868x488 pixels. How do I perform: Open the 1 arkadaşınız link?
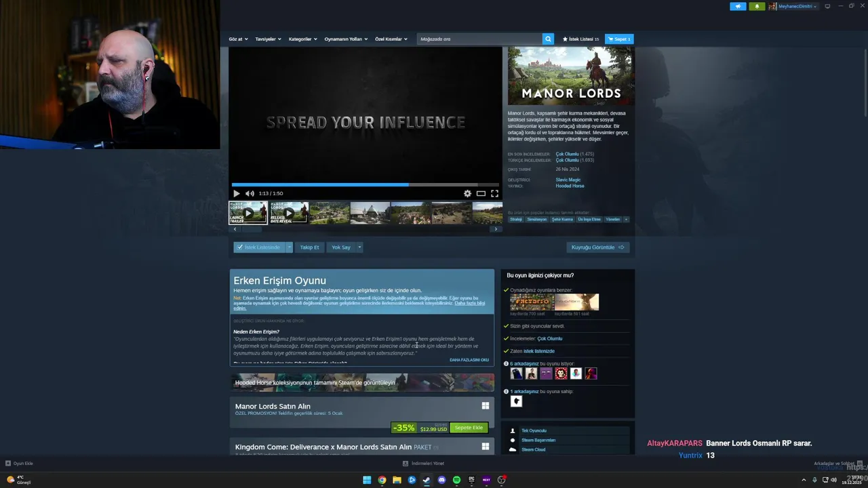524,391
